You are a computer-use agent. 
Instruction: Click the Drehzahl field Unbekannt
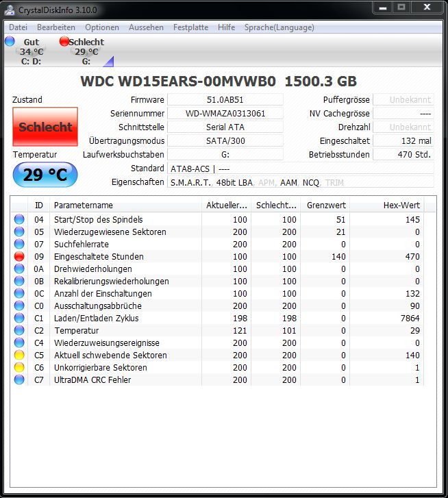point(403,127)
